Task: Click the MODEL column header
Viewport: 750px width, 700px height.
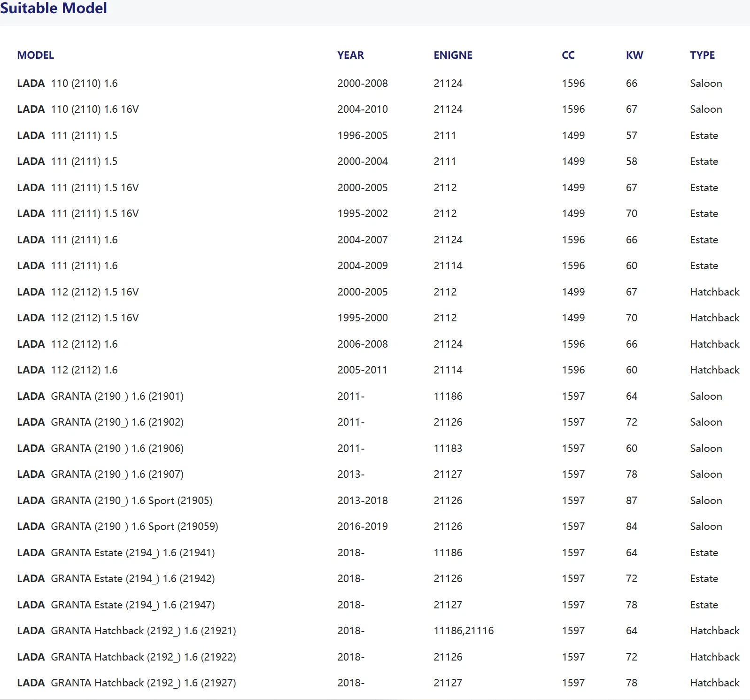Action: [35, 55]
